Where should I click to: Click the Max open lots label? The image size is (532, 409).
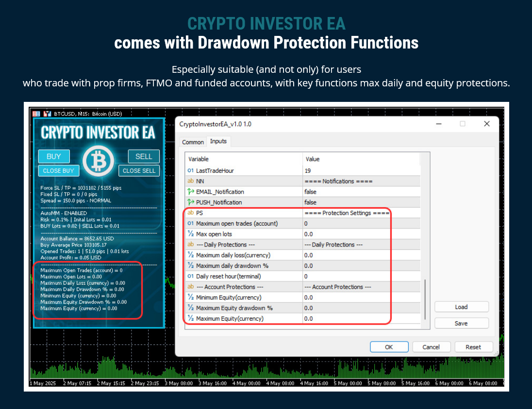point(214,234)
